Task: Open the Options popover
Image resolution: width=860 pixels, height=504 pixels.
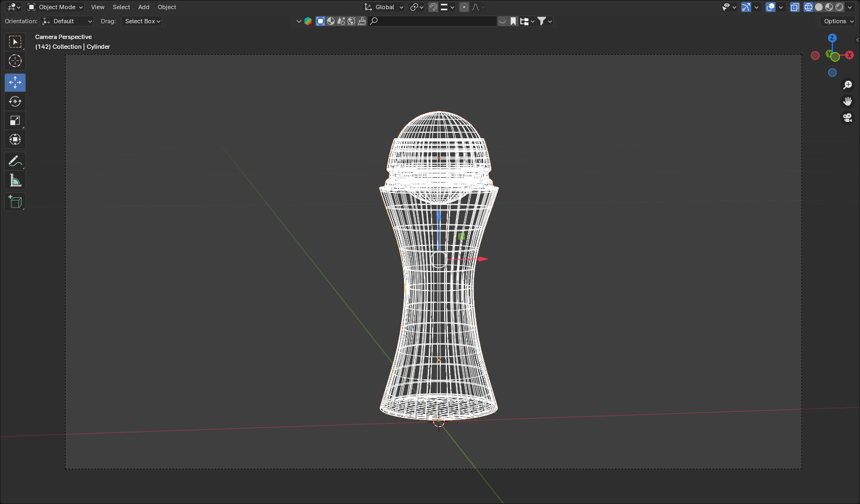Action: [838, 21]
